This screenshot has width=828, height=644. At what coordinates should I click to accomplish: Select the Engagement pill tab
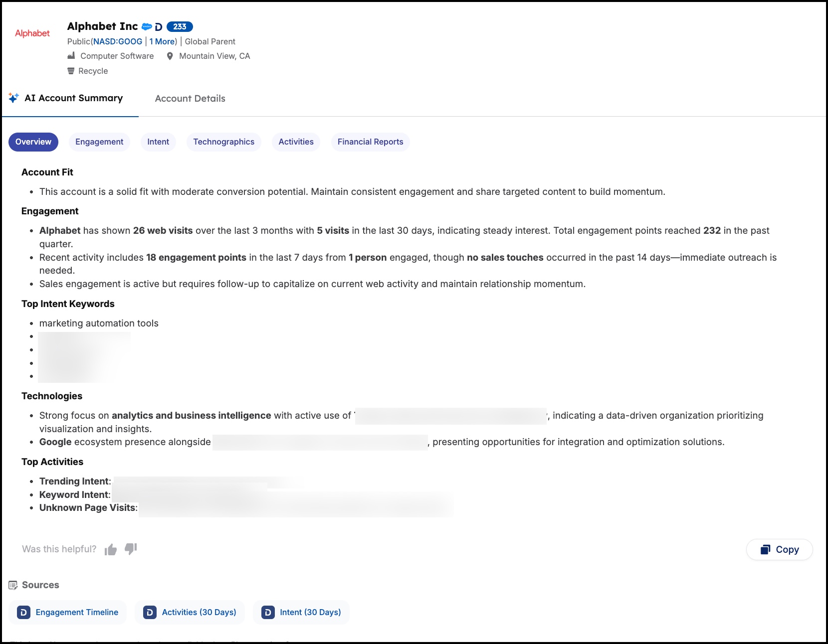point(99,142)
